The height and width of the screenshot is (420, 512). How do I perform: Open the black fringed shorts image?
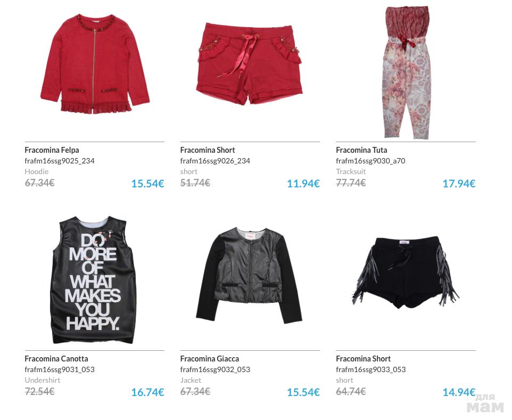click(406, 273)
